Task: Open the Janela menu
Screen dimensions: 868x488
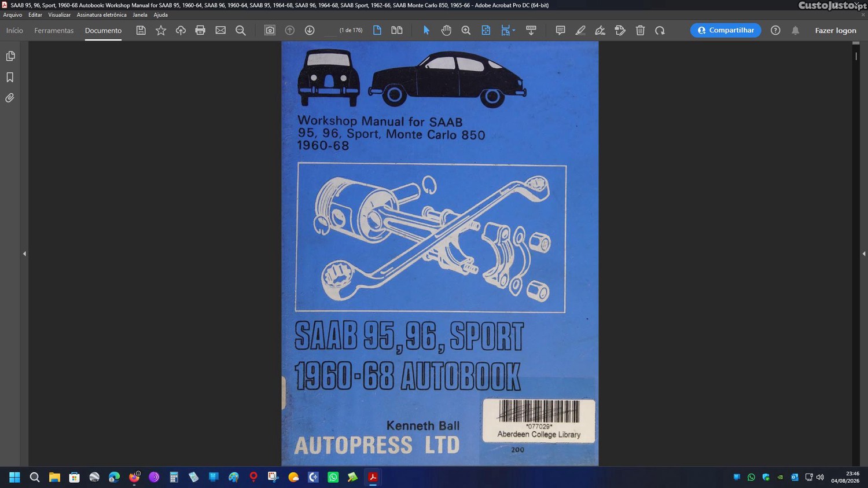Action: [x=140, y=15]
